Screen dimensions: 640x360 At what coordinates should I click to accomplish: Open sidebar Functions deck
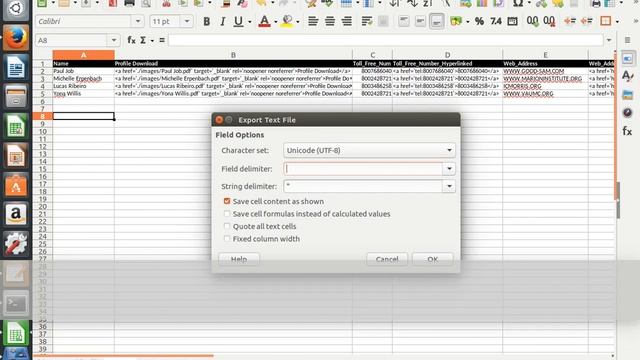(x=628, y=131)
